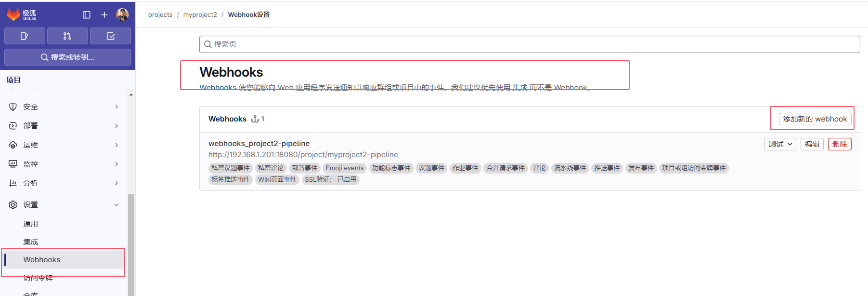This screenshot has height=296, width=868.
Task: Click the 部署事件 tag
Action: click(305, 168)
